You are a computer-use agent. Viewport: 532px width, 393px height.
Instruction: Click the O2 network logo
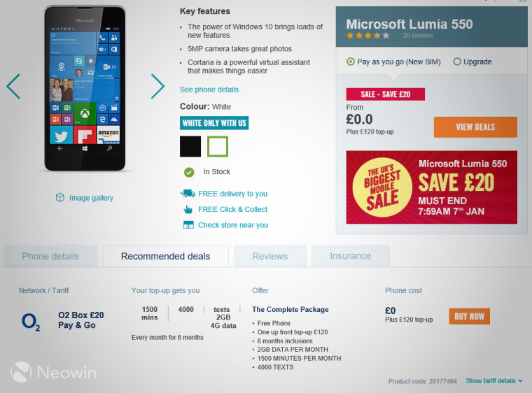[x=31, y=322]
